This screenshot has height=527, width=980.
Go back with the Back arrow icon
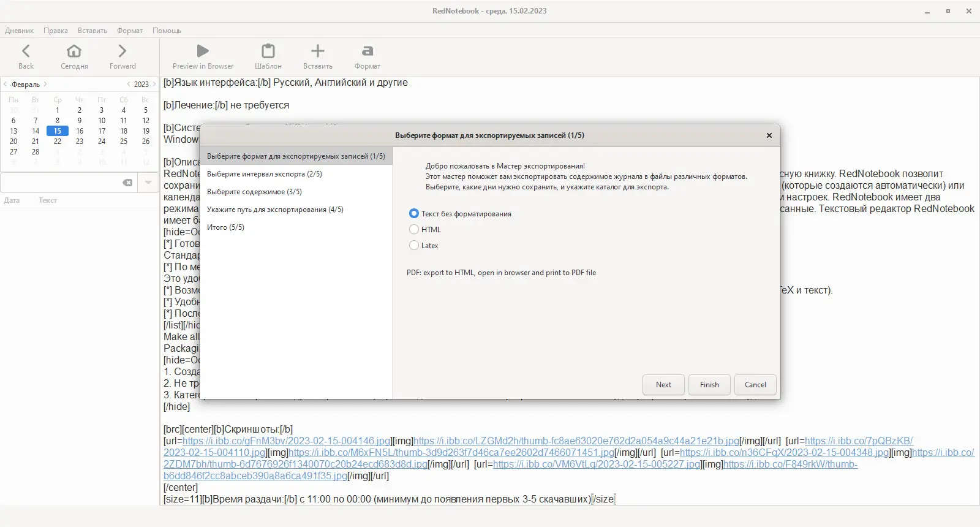coord(26,51)
